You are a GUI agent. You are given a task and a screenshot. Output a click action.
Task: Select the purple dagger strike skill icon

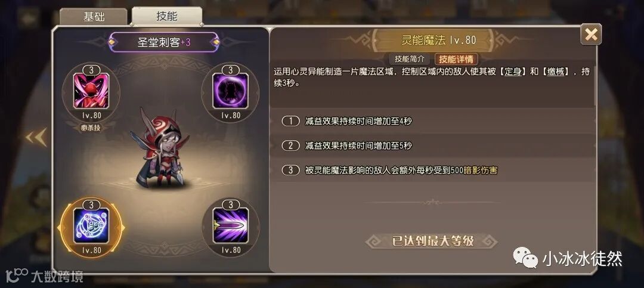pyautogui.click(x=230, y=225)
